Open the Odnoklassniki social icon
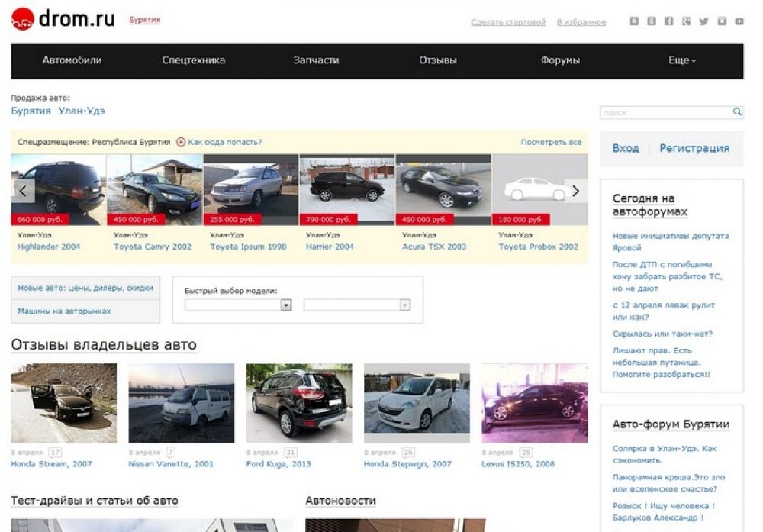Image resolution: width=763 pixels, height=532 pixels. 652,21
